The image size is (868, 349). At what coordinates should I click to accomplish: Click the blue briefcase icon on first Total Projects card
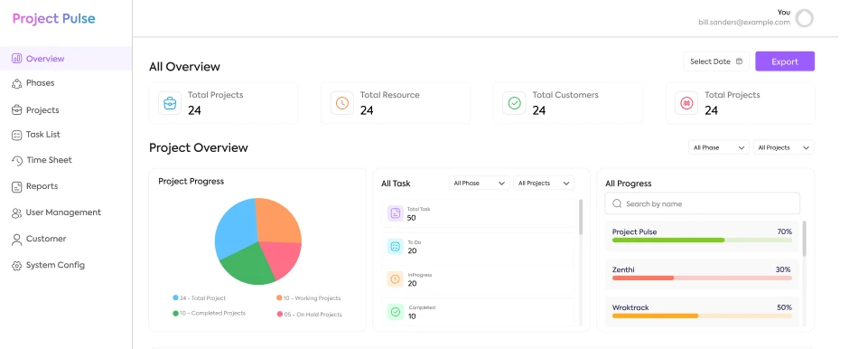170,103
